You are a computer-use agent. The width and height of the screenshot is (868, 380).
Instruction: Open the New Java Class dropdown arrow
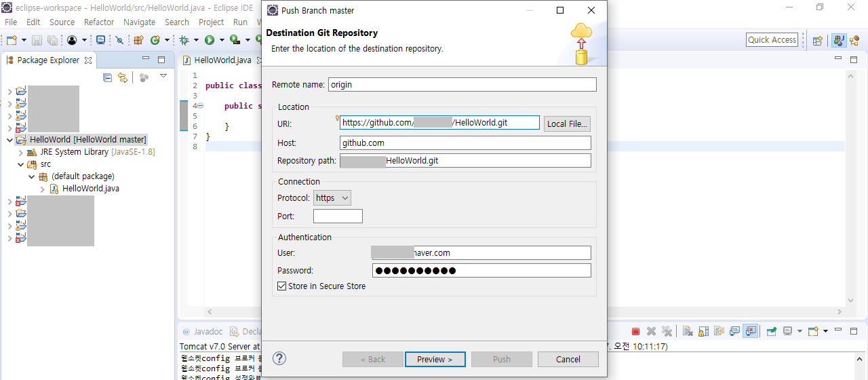click(167, 40)
